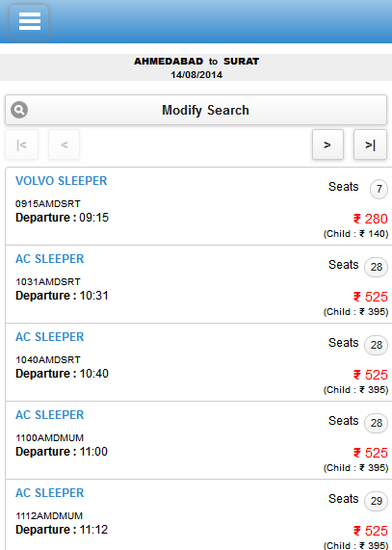The image size is (392, 550).
Task: Click trip code 1040AMDSRT
Action: coord(48,360)
